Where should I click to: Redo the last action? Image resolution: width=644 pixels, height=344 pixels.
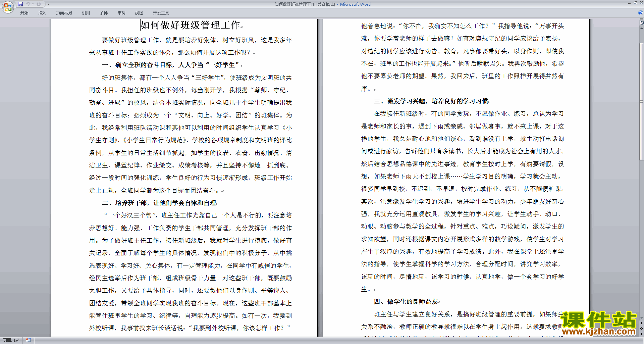coord(39,4)
